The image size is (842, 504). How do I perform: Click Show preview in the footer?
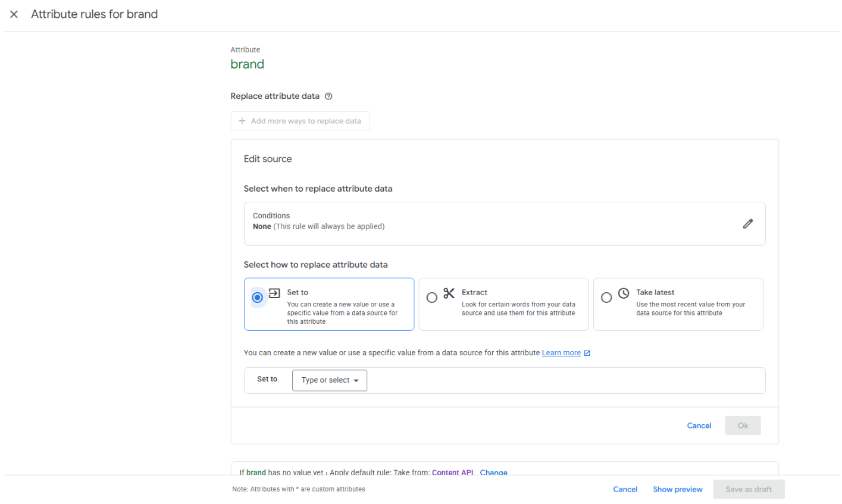tap(677, 489)
